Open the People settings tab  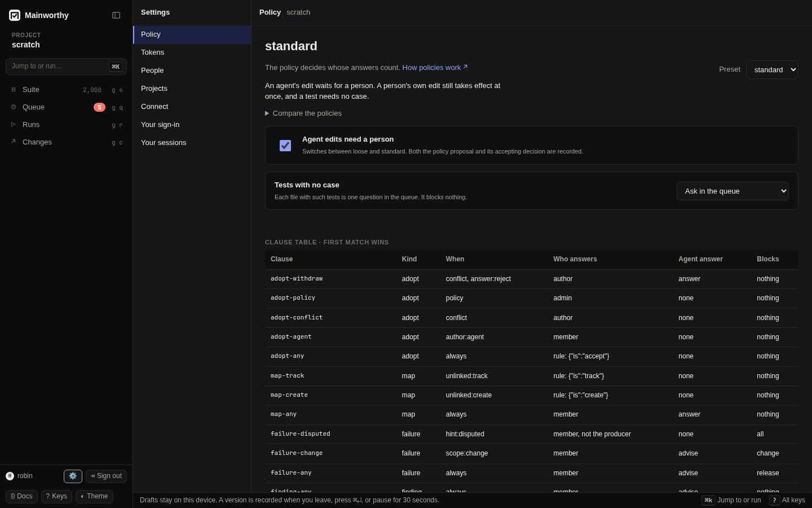click(x=192, y=71)
